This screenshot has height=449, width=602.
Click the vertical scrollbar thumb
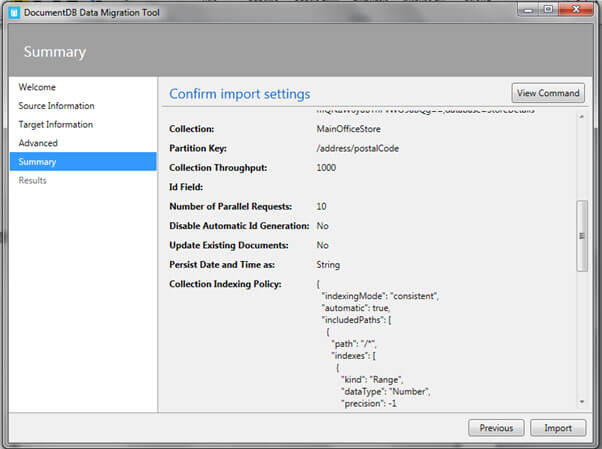click(582, 236)
